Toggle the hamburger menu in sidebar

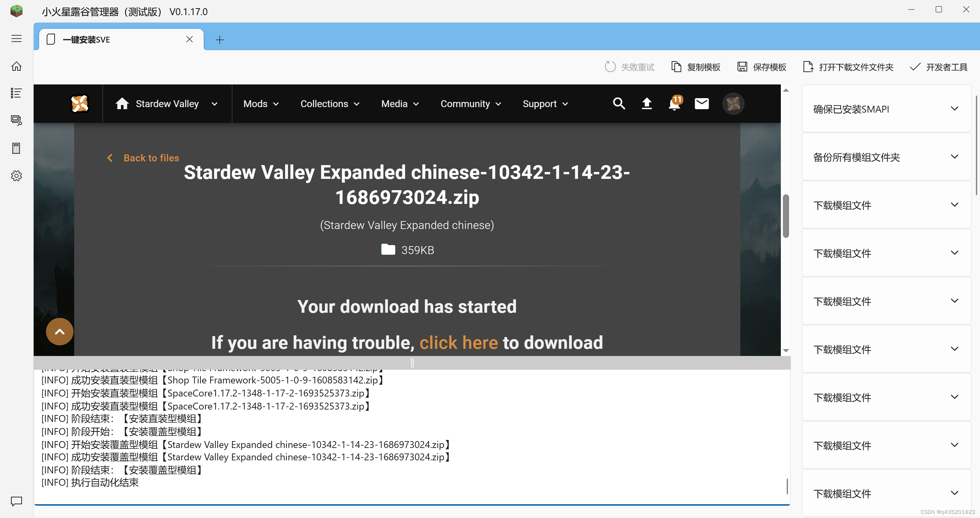(16, 39)
